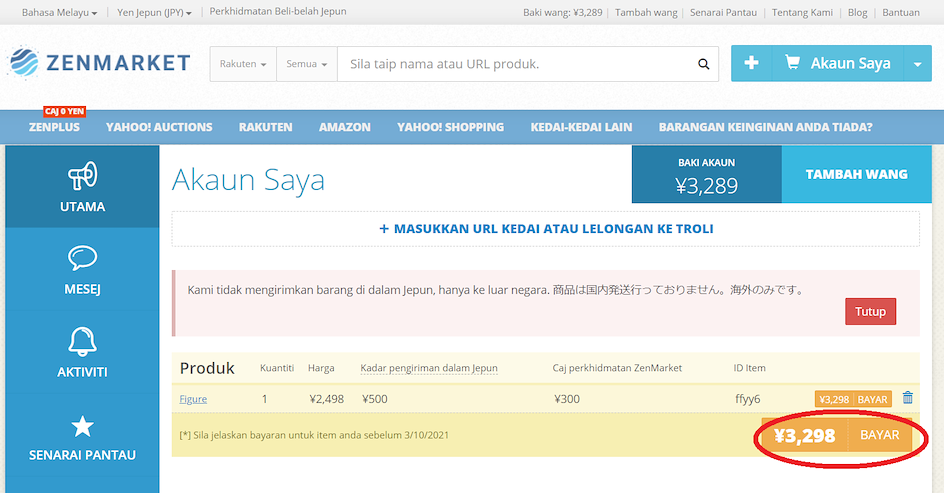Open the Bahasa Melayu language dropdown
944x493 pixels.
(x=59, y=12)
